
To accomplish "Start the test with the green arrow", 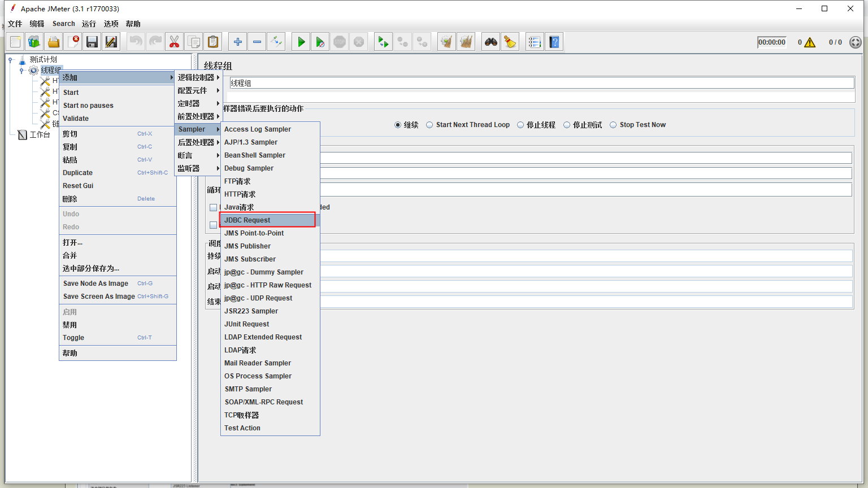I will [301, 42].
